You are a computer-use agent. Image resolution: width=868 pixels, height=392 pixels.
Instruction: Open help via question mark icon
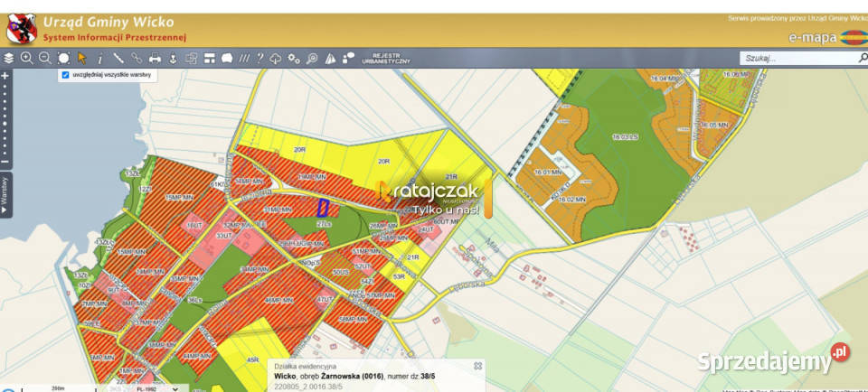pos(259,58)
